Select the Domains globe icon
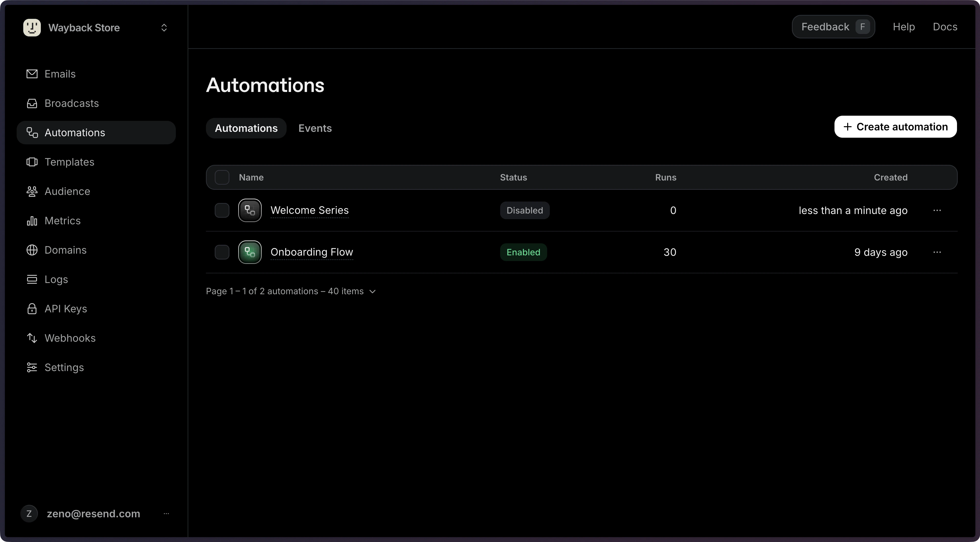Image resolution: width=980 pixels, height=542 pixels. pyautogui.click(x=32, y=250)
